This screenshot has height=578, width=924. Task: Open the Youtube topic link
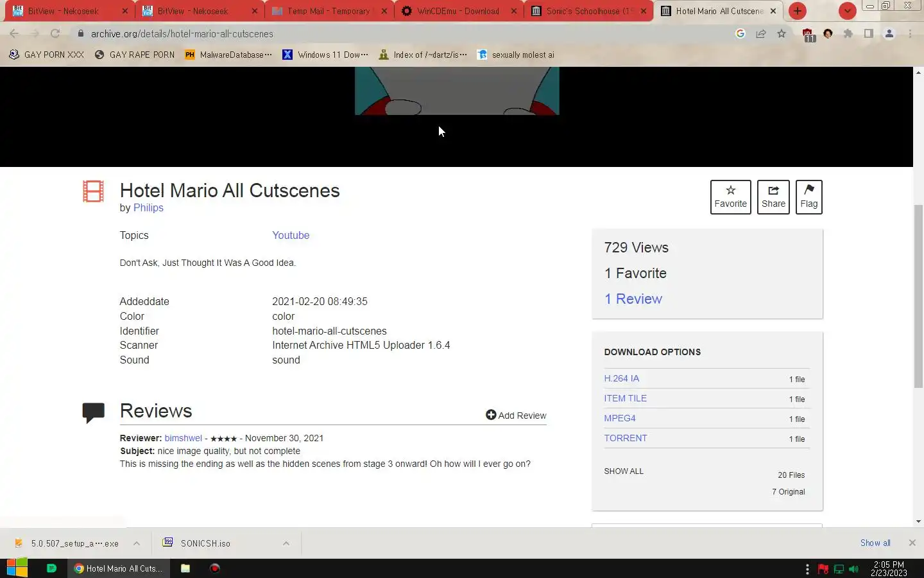(x=291, y=235)
